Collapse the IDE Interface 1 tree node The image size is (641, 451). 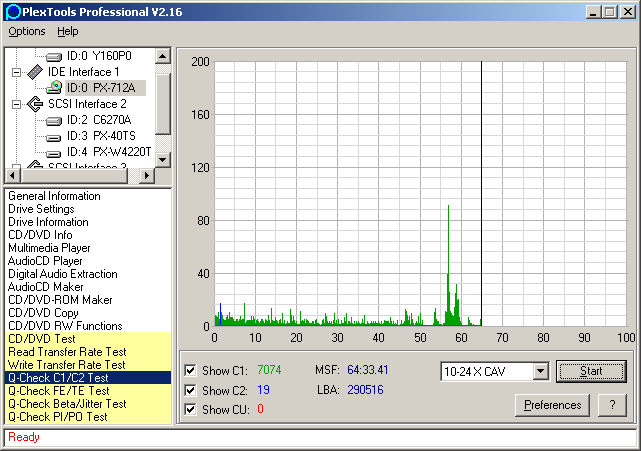coord(16,72)
